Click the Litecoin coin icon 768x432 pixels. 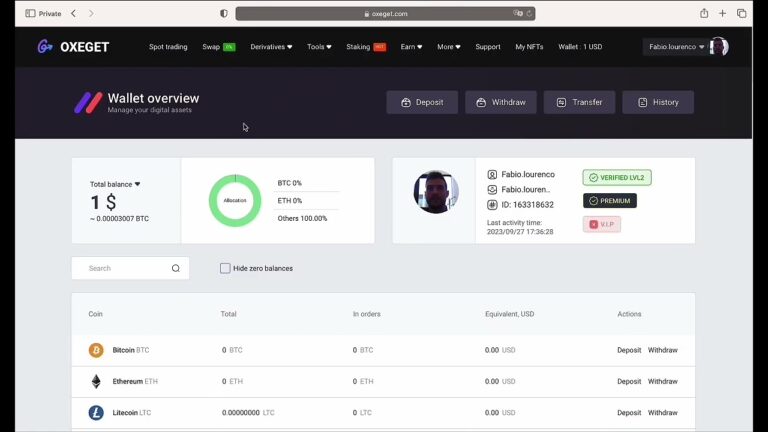click(96, 412)
